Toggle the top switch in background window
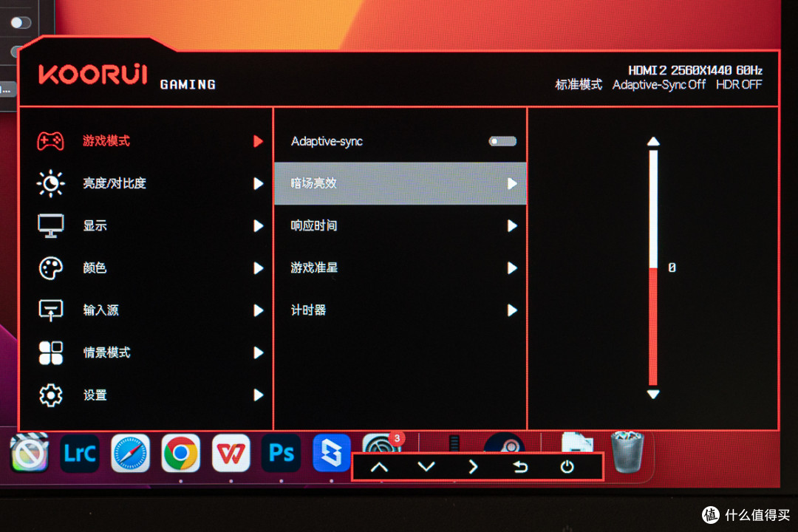The width and height of the screenshot is (798, 532). point(21,22)
